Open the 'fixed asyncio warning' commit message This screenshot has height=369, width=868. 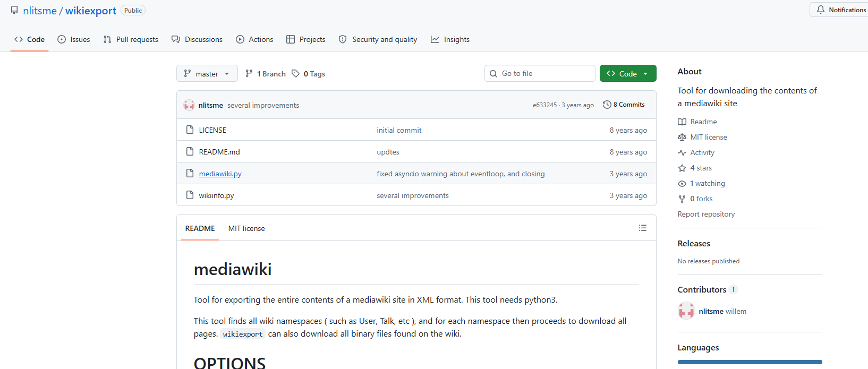tap(461, 174)
